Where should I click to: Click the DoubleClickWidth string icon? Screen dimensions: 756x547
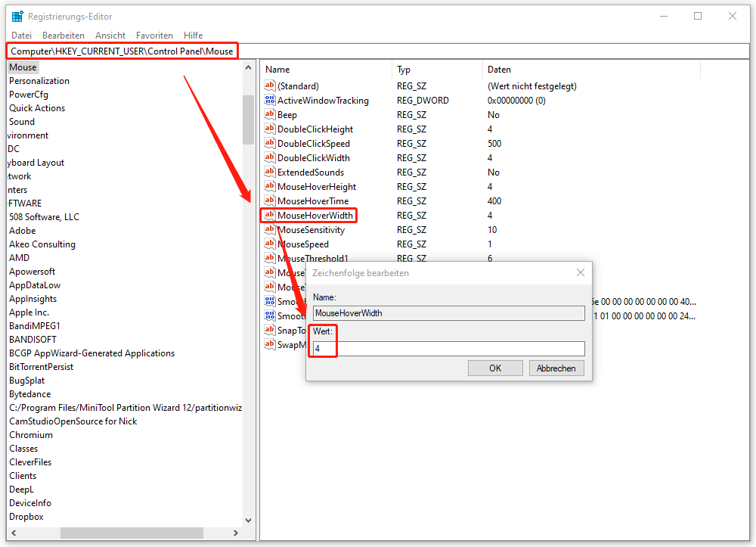[270, 157]
